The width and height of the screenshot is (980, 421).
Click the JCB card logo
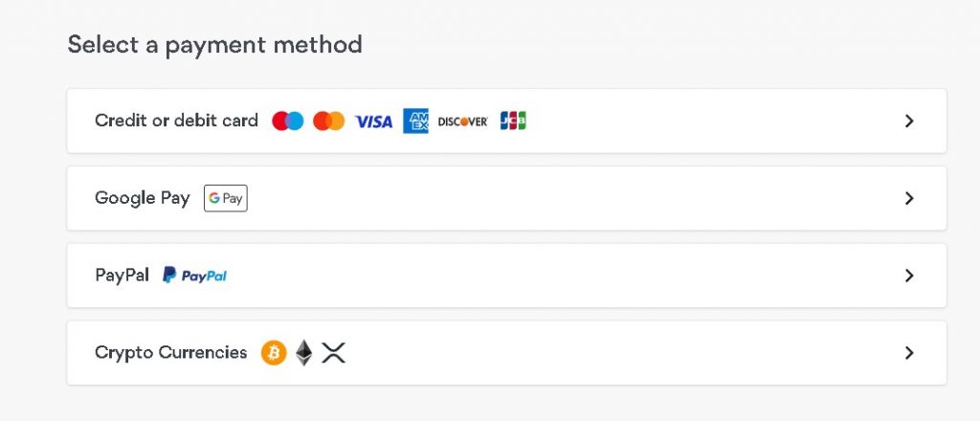513,122
